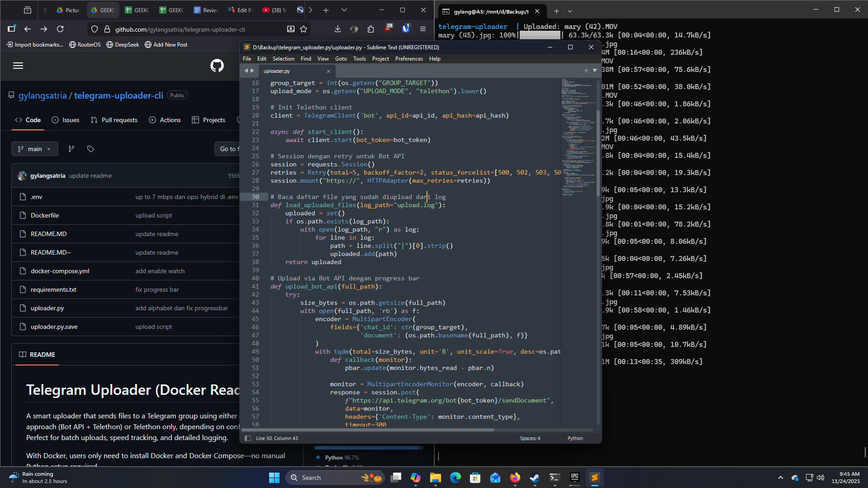Click the Windows taskbar Search box

click(x=326, y=478)
